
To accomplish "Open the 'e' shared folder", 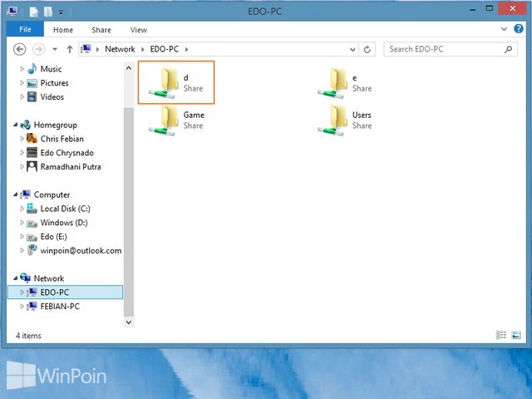I will tap(345, 83).
